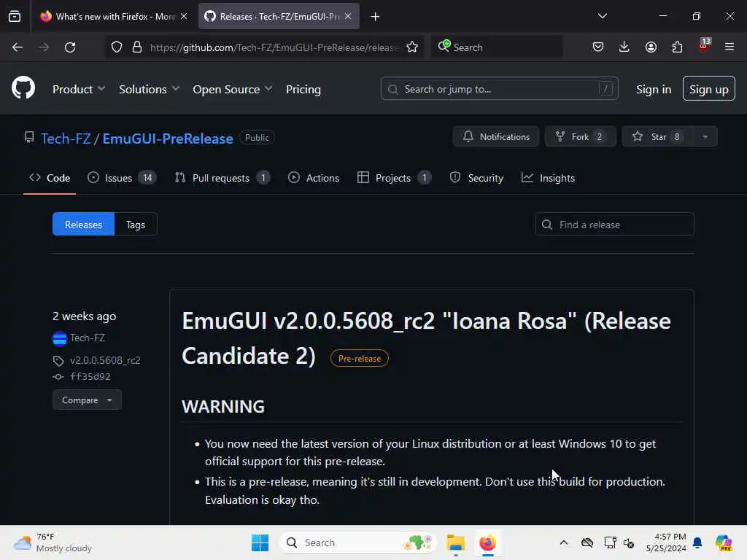Open Firefox tracking protection shield icon
This screenshot has width=747, height=560.
click(x=117, y=47)
